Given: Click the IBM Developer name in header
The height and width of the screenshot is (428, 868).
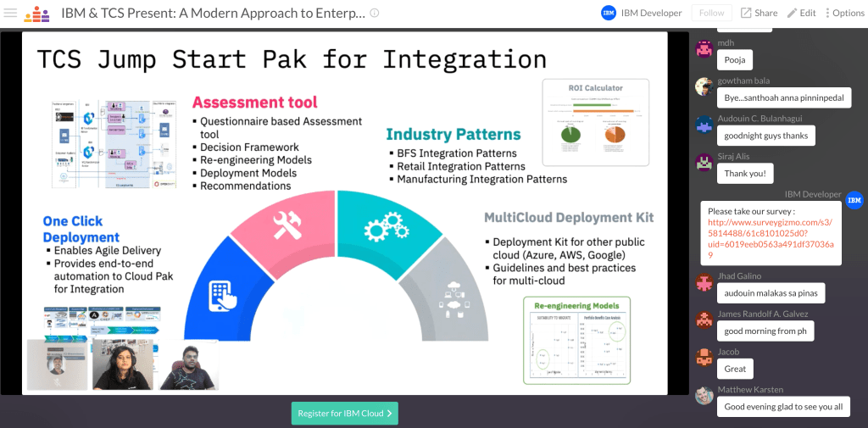Looking at the screenshot, I should tap(651, 13).
